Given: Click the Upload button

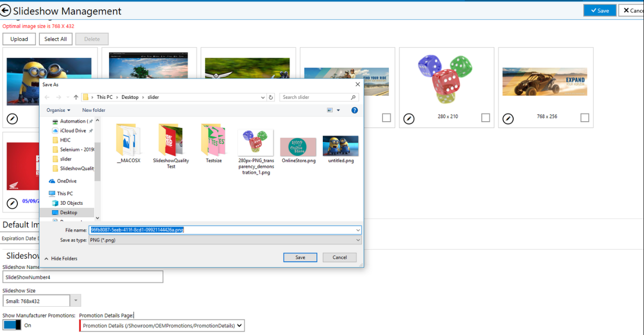Looking at the screenshot, I should click(x=19, y=39).
